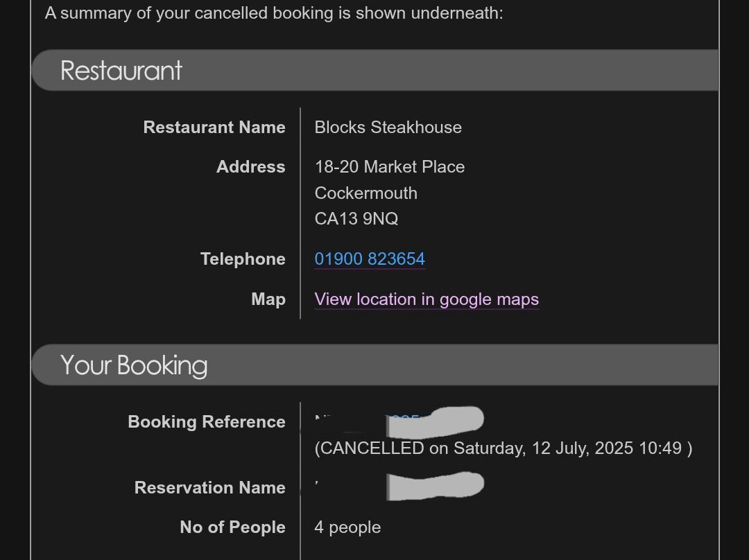Click the CANCELLED on Saturday status text
This screenshot has height=560, width=749.
coord(503,448)
